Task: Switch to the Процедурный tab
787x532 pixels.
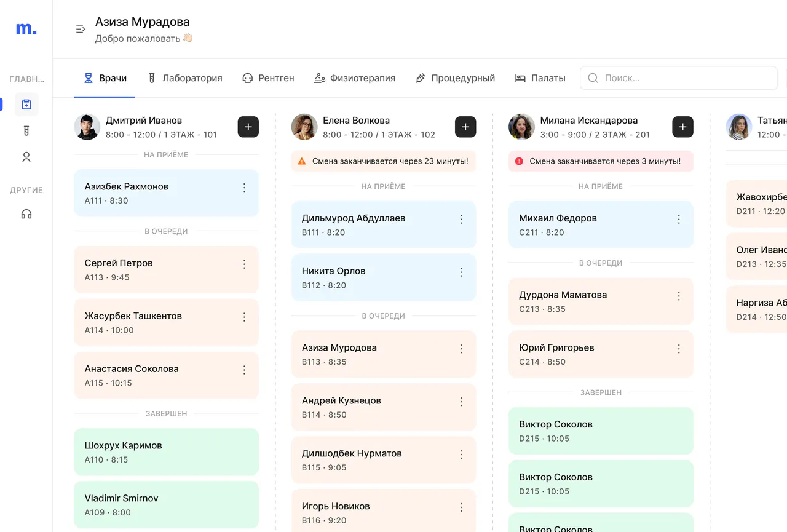Action: tap(455, 78)
